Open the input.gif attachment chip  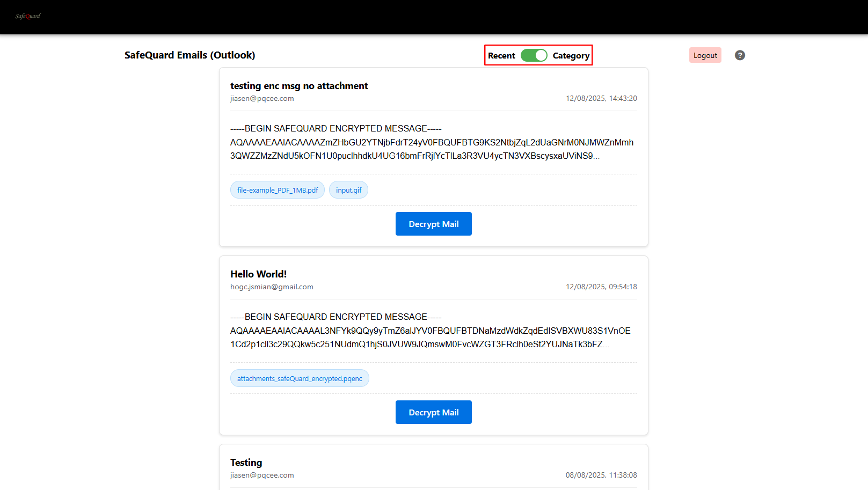point(348,190)
